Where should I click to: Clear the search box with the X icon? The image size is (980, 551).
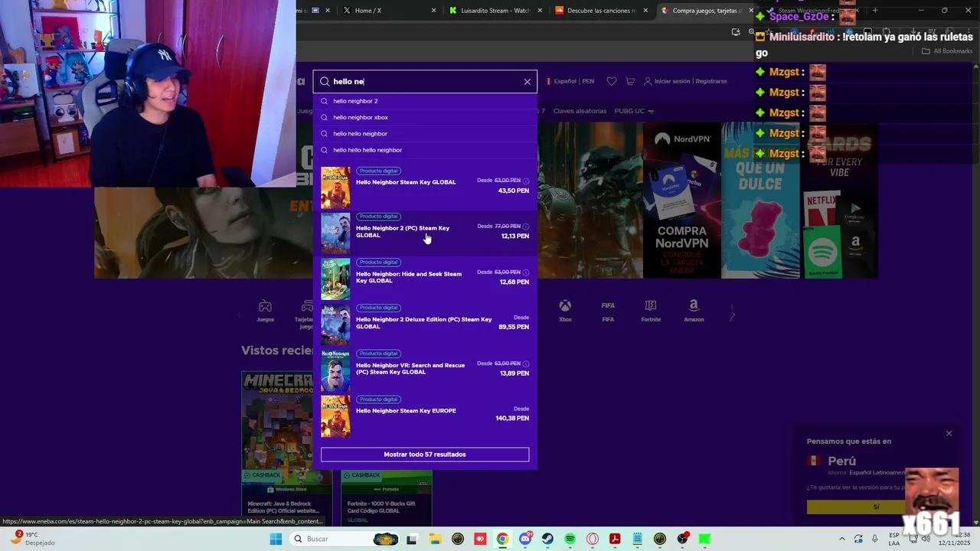[527, 82]
